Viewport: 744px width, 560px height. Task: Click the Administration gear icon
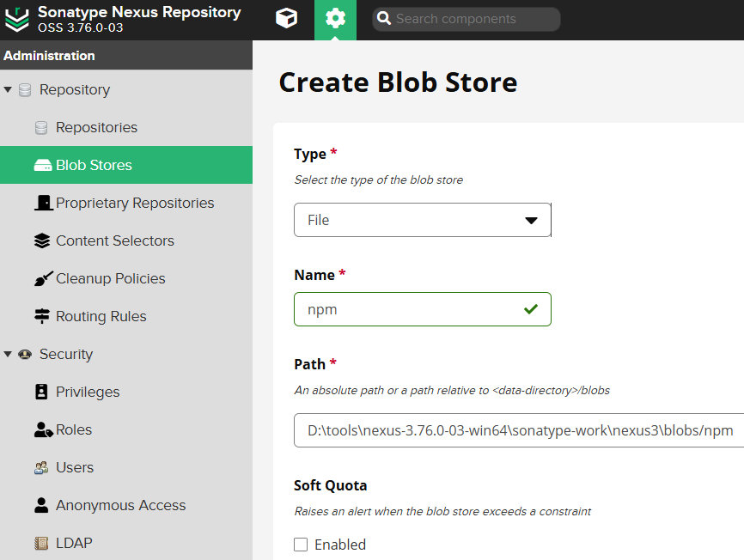click(335, 19)
